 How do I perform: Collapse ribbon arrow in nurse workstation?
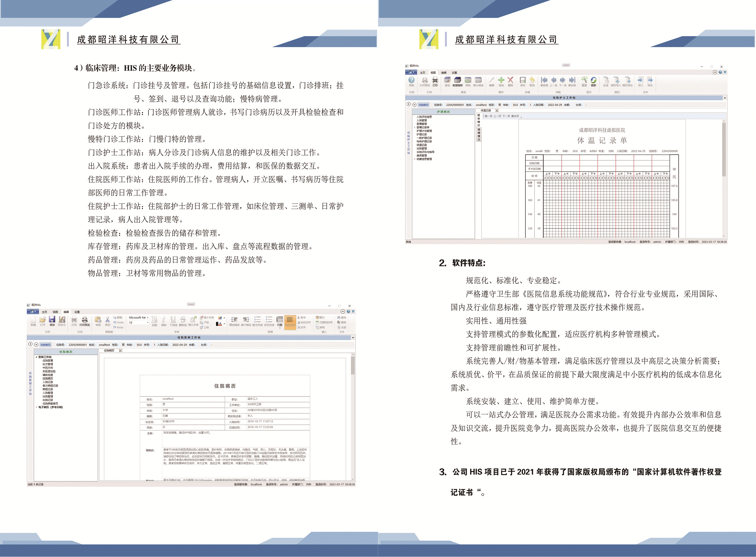715,72
